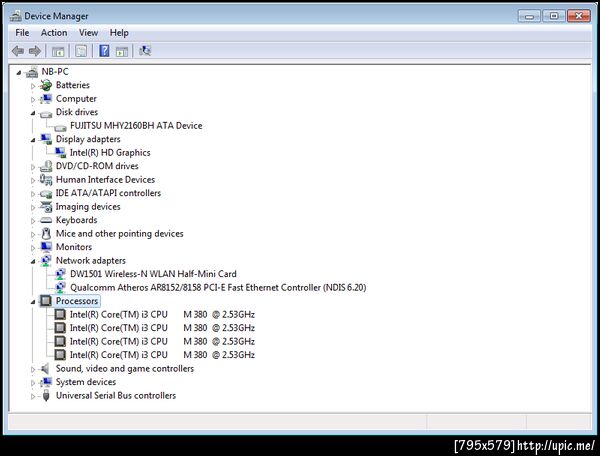
Task: Click the Keyboards category icon
Action: click(46, 220)
